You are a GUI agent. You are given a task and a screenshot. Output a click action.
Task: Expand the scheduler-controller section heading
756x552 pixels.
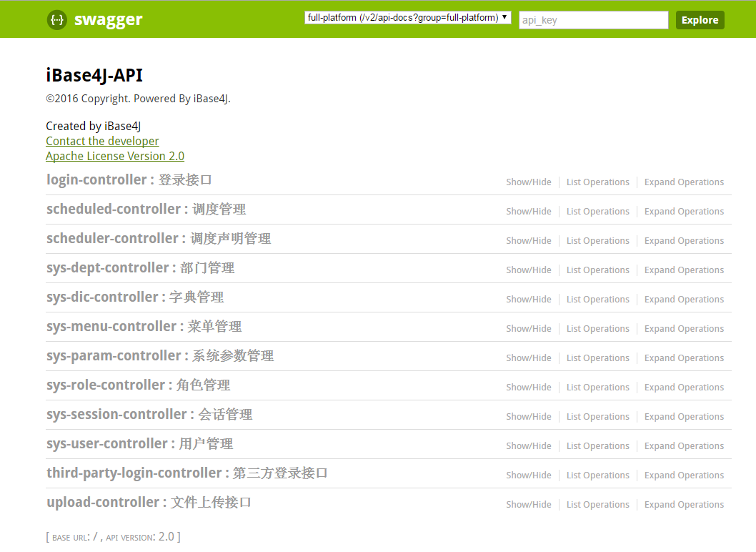point(159,238)
